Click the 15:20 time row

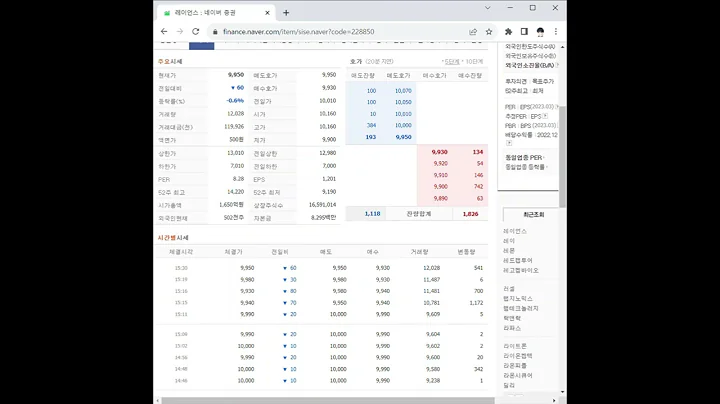pyautogui.click(x=321, y=268)
